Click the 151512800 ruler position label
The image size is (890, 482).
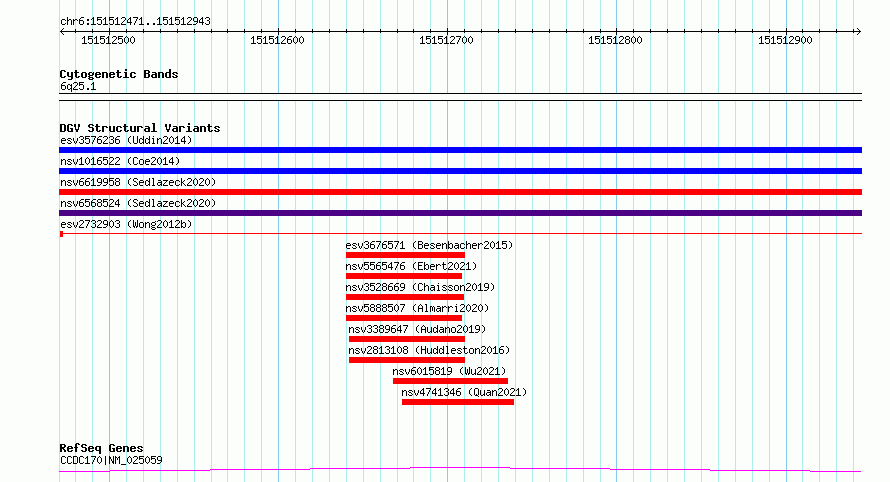615,40
